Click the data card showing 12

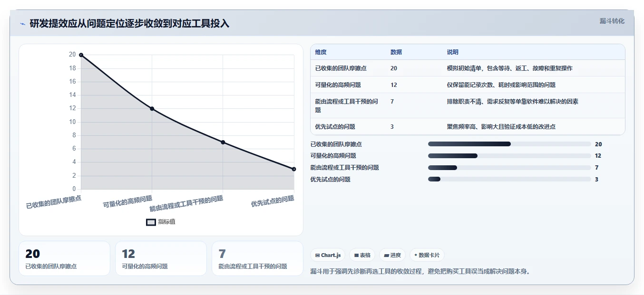pyautogui.click(x=161, y=258)
